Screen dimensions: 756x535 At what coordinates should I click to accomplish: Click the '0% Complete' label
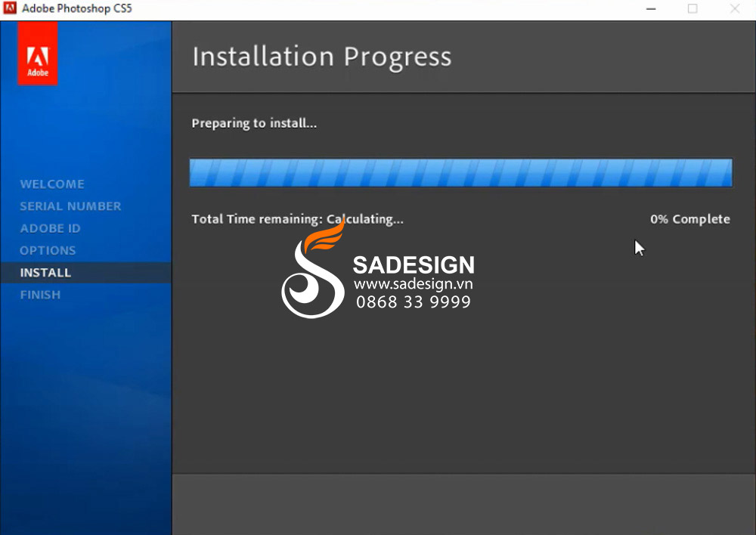690,219
